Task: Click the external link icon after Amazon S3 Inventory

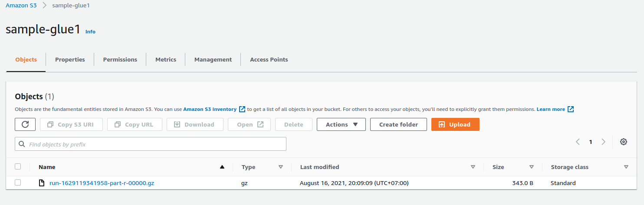Action: 242,109
